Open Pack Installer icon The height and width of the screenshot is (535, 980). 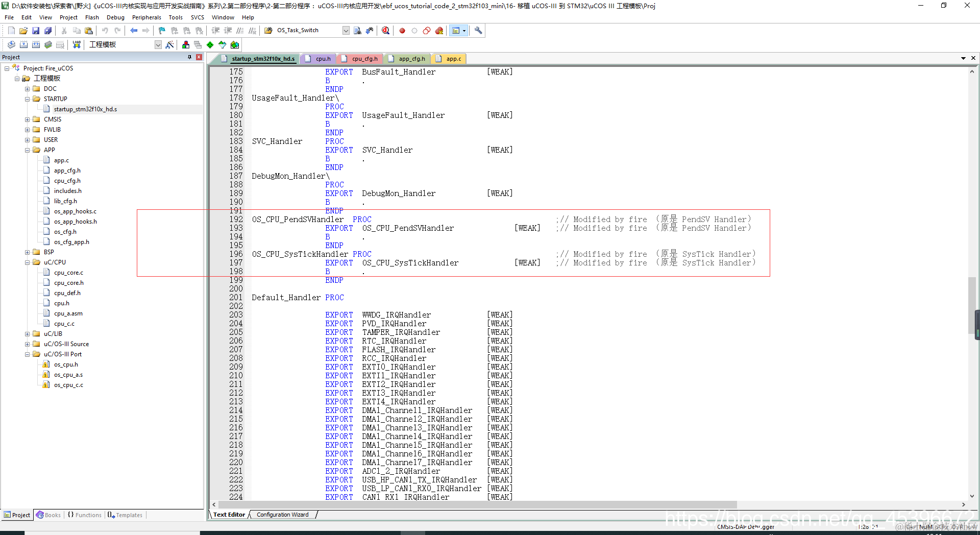[x=235, y=45]
